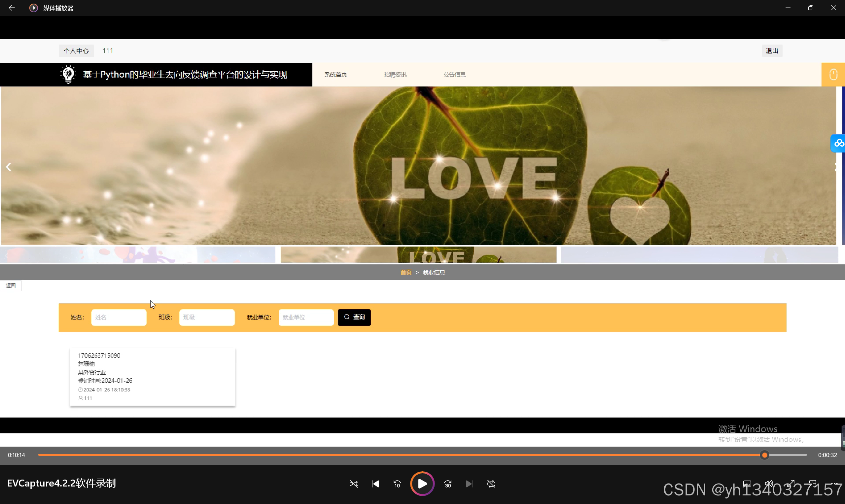Click the 首页 breadcrumb link

tap(406, 272)
